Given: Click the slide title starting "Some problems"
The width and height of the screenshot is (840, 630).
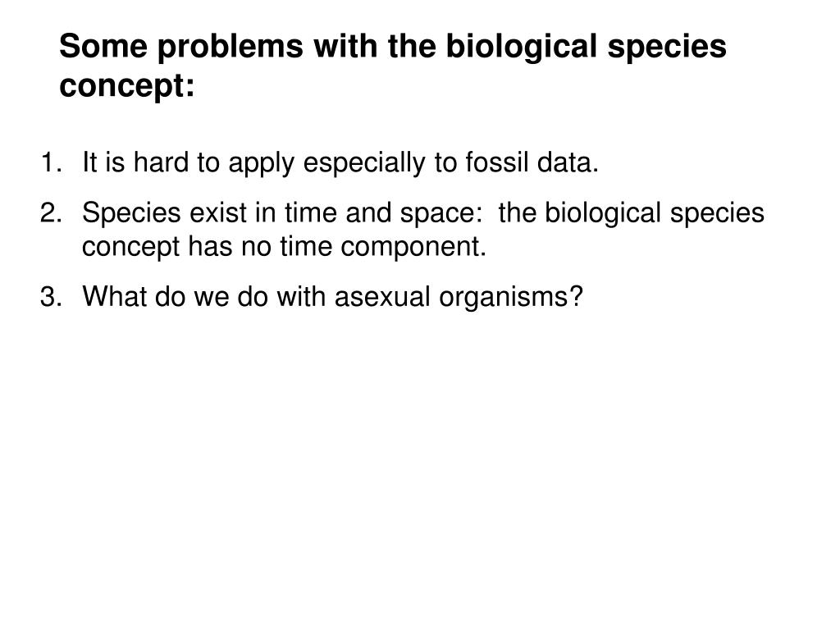Looking at the screenshot, I should click(x=393, y=66).
